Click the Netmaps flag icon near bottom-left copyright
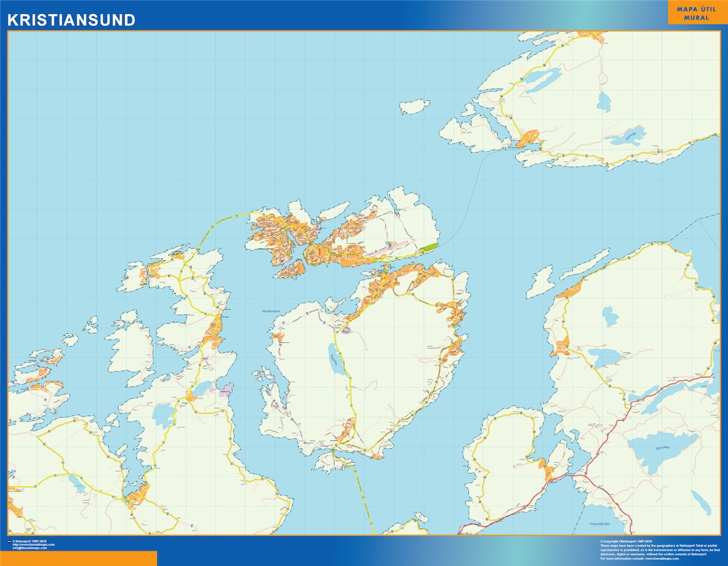The height and width of the screenshot is (566, 728). tap(9, 542)
